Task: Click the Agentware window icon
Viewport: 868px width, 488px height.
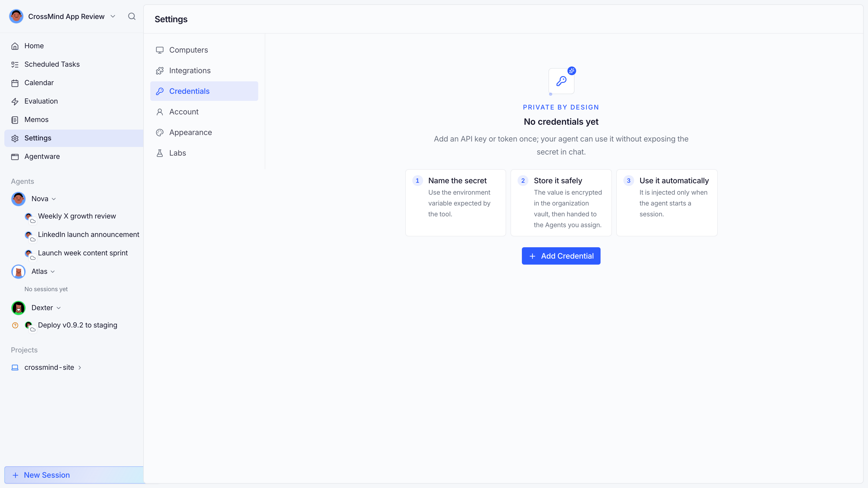Action: point(15,157)
